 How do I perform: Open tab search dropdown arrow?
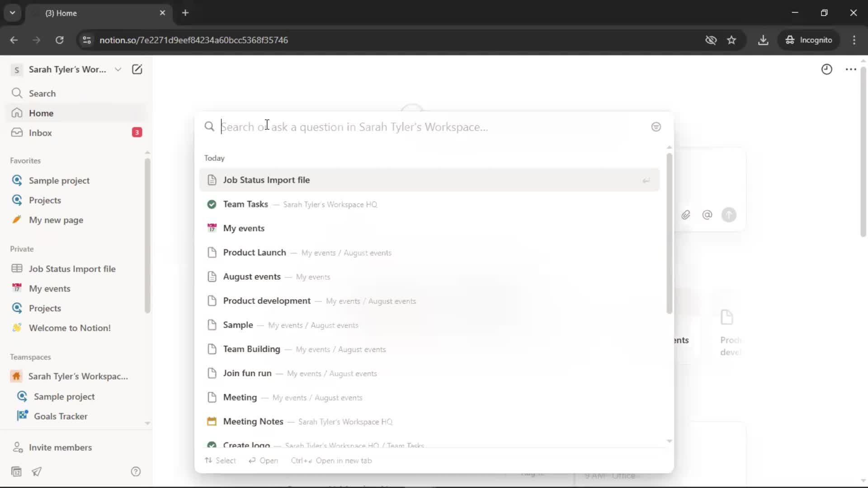pos(12,13)
